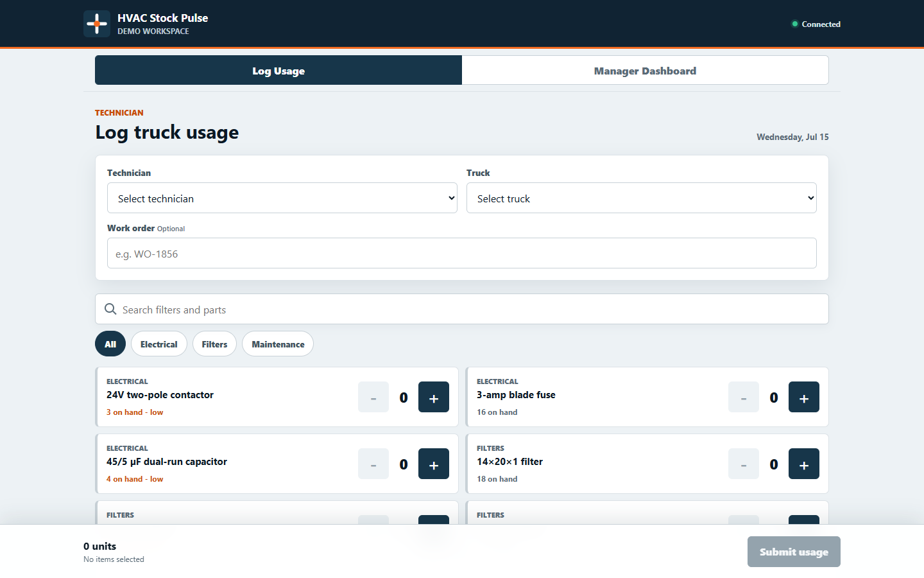Viewport: 924px width, 578px height.
Task: Click the '0 units' summary total
Action: click(99, 546)
